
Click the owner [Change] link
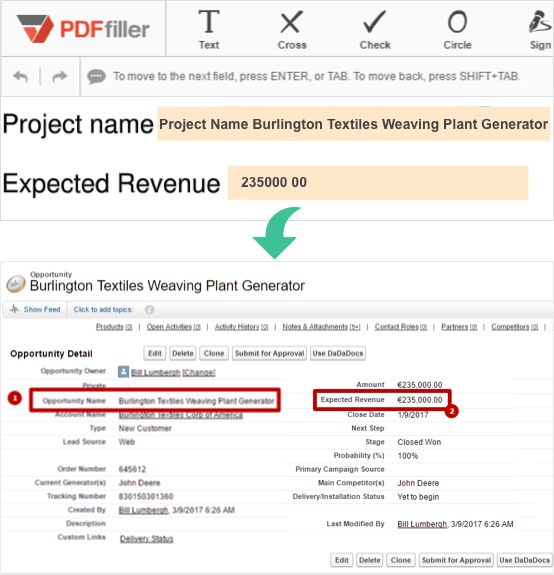click(x=199, y=373)
